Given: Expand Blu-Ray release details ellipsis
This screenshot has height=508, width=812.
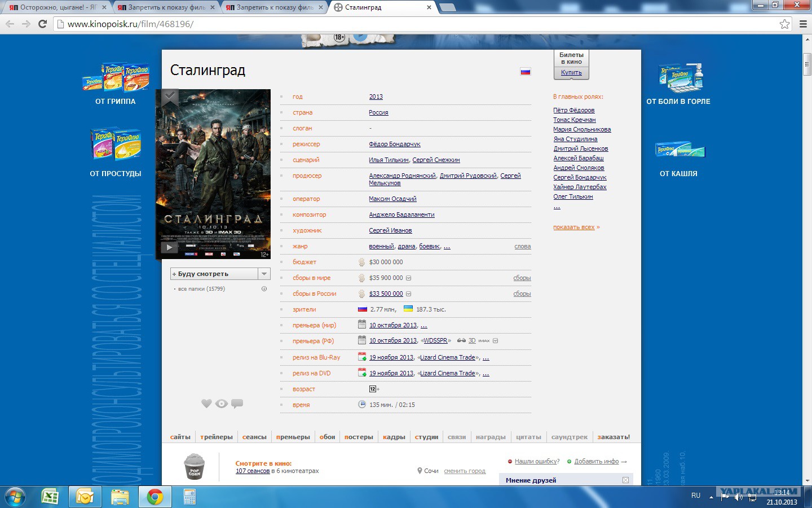Looking at the screenshot, I should [x=486, y=358].
